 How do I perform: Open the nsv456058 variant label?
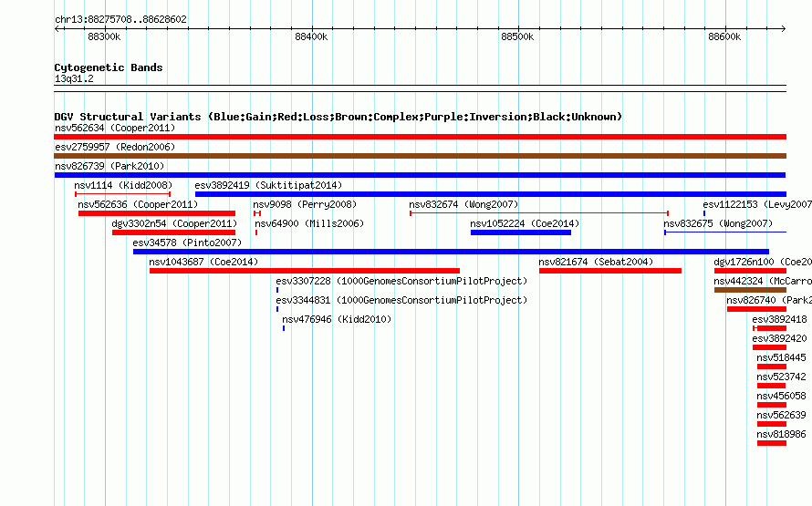click(x=781, y=396)
